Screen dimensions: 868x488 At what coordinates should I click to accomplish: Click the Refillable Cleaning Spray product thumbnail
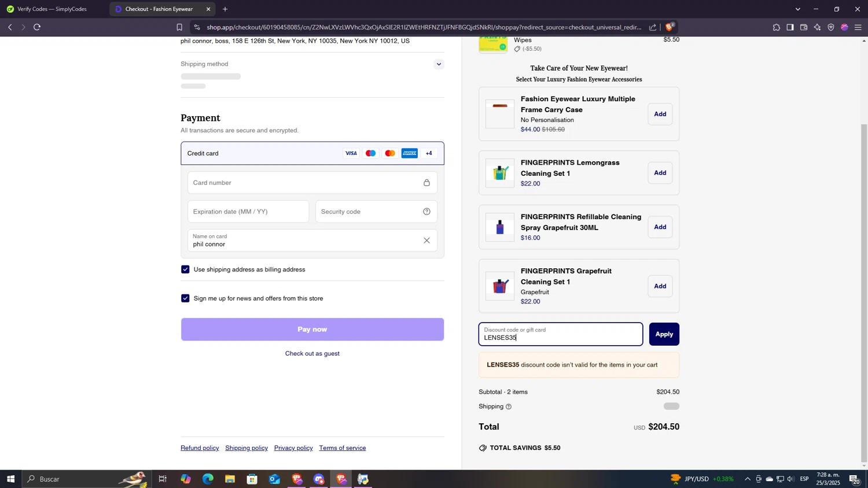500,227
